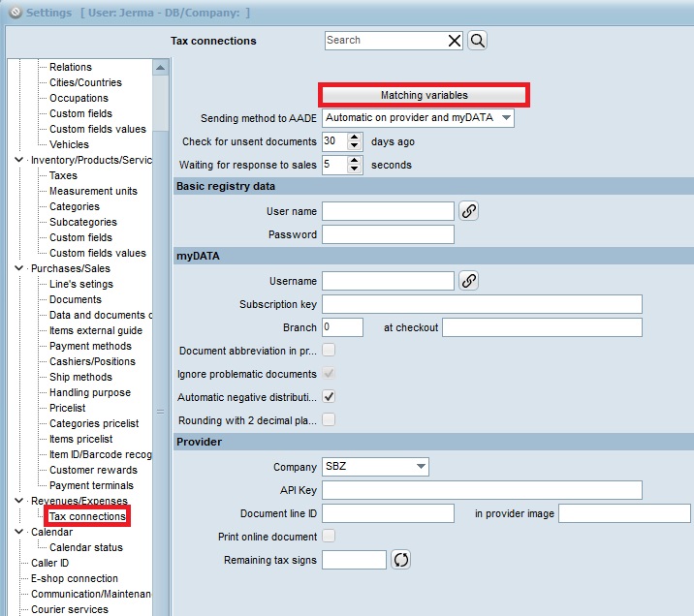
Task: Click link icon next to User name
Action: tap(469, 211)
